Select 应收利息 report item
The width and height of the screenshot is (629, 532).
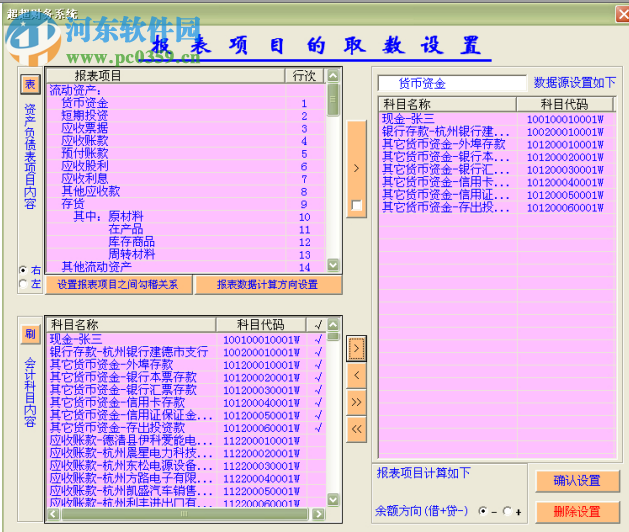click(x=186, y=179)
